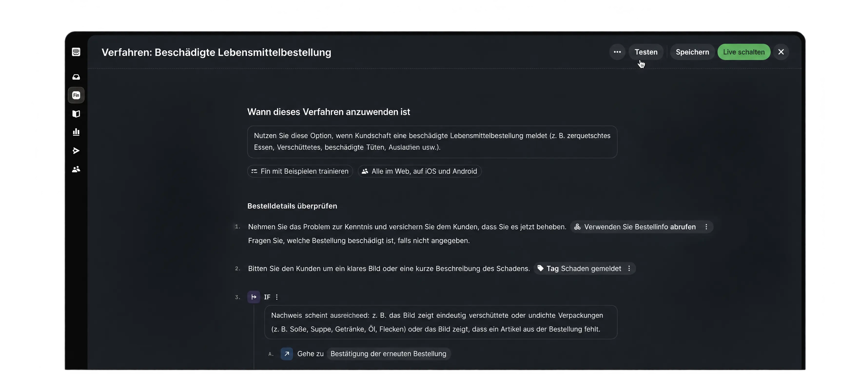Select the Fin AI agent sidebar icon

[x=76, y=95]
